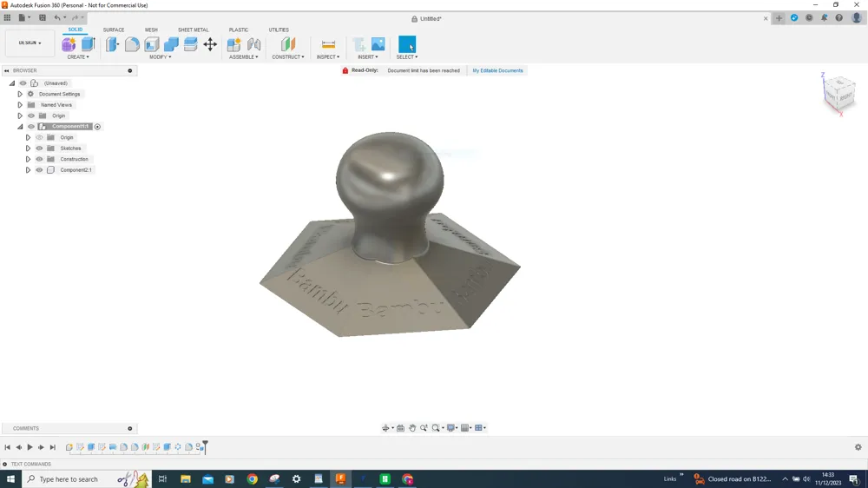Image resolution: width=868 pixels, height=488 pixels.
Task: Hide the Sketches folder via eye icon
Action: (39, 148)
